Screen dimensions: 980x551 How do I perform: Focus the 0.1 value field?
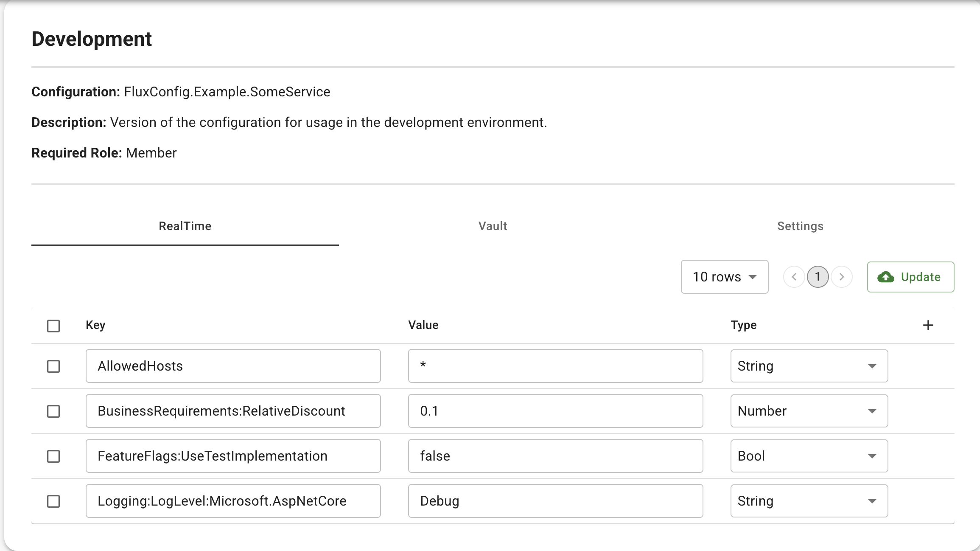555,411
